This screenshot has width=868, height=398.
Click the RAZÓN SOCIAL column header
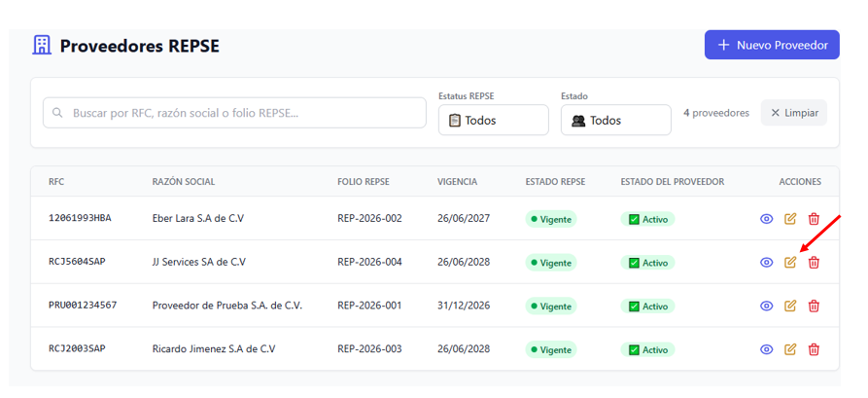[x=184, y=182]
